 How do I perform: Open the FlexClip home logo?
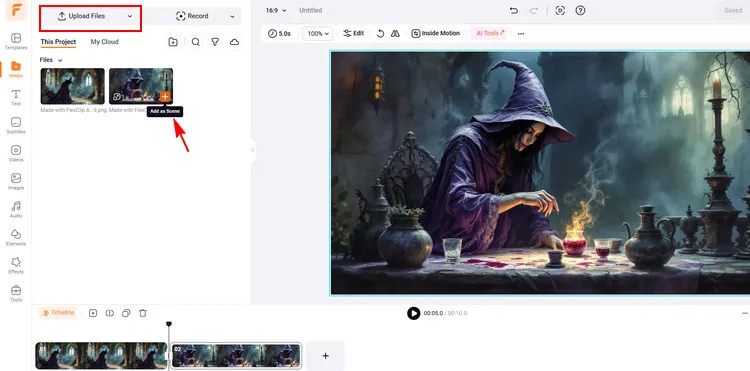pyautogui.click(x=16, y=10)
